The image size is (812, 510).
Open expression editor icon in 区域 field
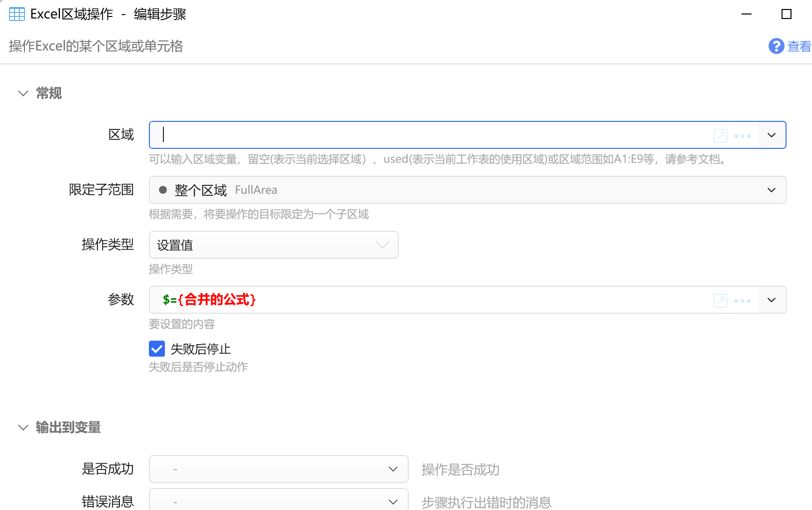720,135
